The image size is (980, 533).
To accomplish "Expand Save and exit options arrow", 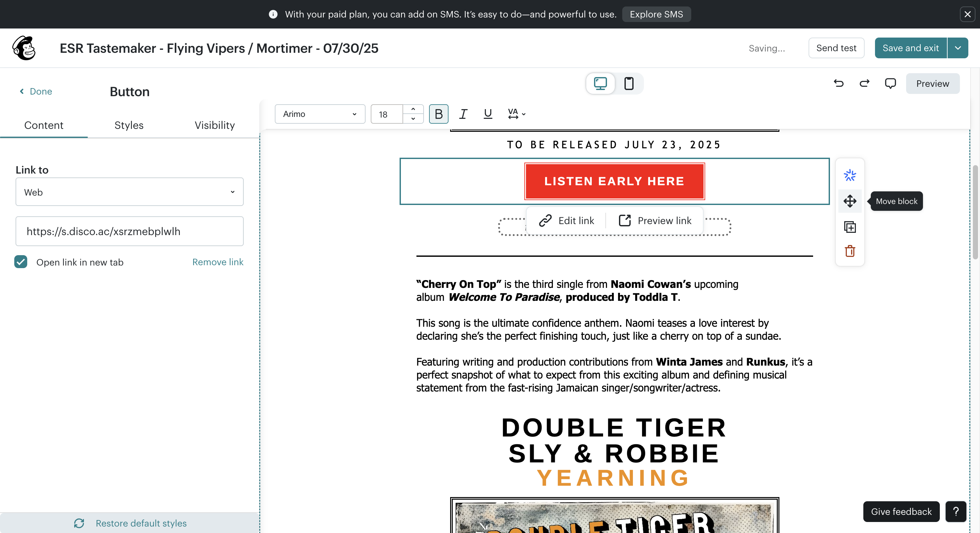I will (958, 48).
